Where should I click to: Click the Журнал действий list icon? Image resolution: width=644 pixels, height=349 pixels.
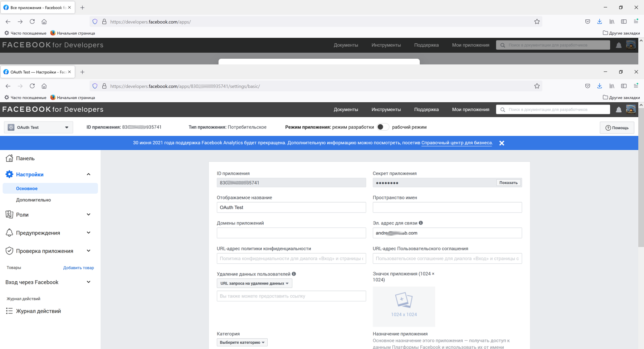coord(9,311)
